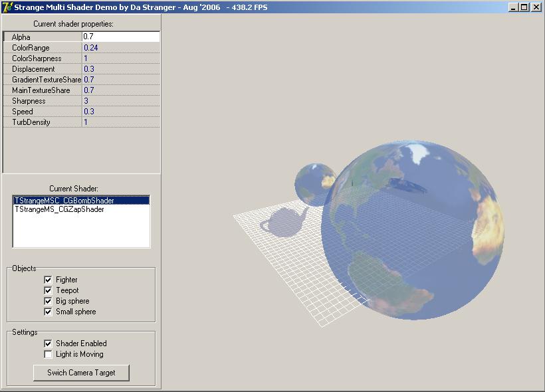Click the Speed property name
This screenshot has width=545, height=392.
coord(22,112)
